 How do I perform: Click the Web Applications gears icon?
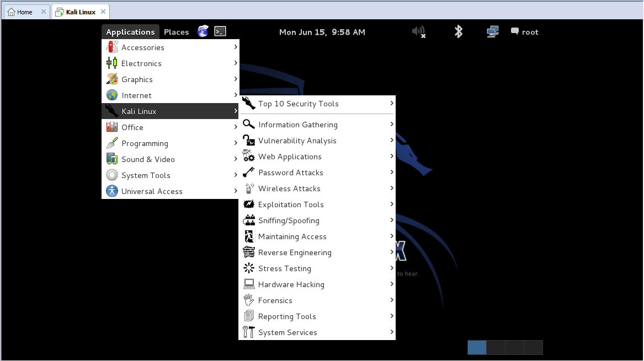[x=248, y=157]
